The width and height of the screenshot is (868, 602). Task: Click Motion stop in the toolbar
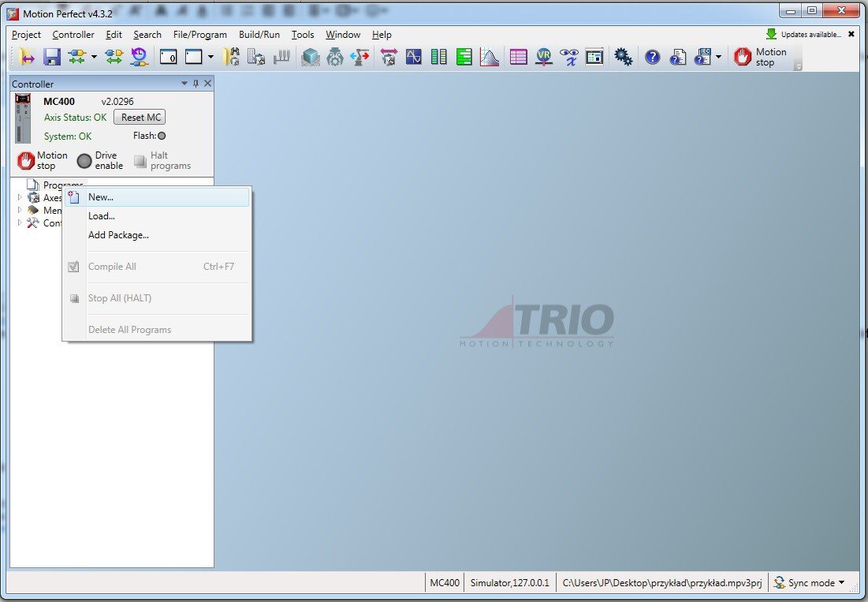coord(760,57)
